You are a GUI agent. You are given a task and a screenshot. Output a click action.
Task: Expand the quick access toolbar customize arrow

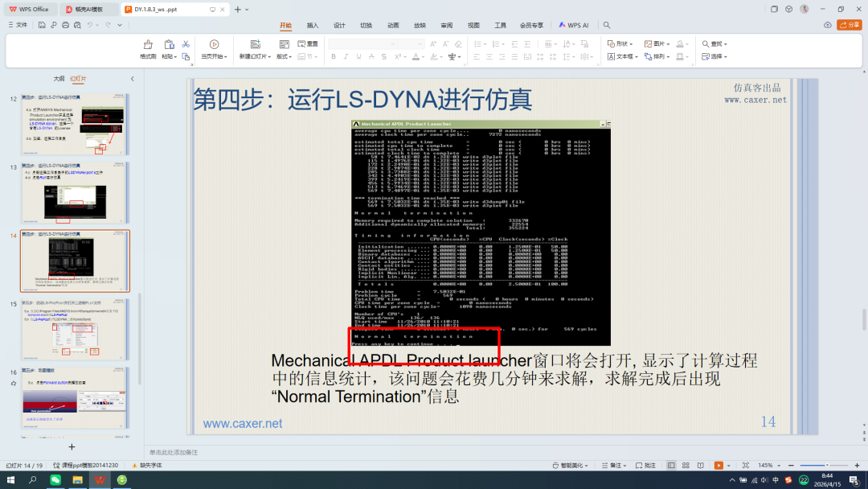pos(120,25)
